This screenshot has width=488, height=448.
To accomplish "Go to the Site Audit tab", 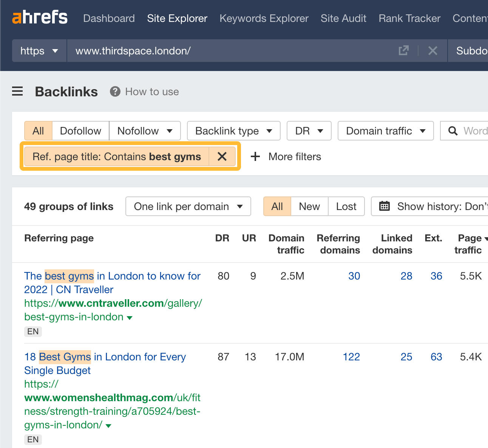I will click(x=343, y=18).
